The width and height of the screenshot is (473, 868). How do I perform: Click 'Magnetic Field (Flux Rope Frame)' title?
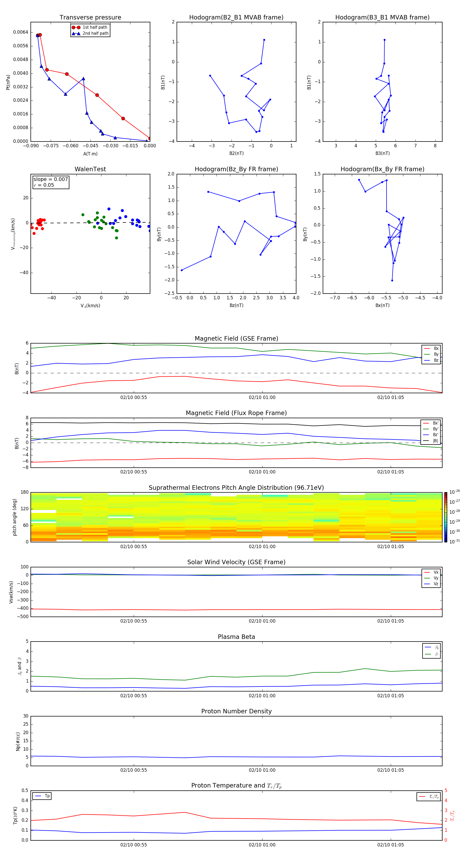click(236, 413)
